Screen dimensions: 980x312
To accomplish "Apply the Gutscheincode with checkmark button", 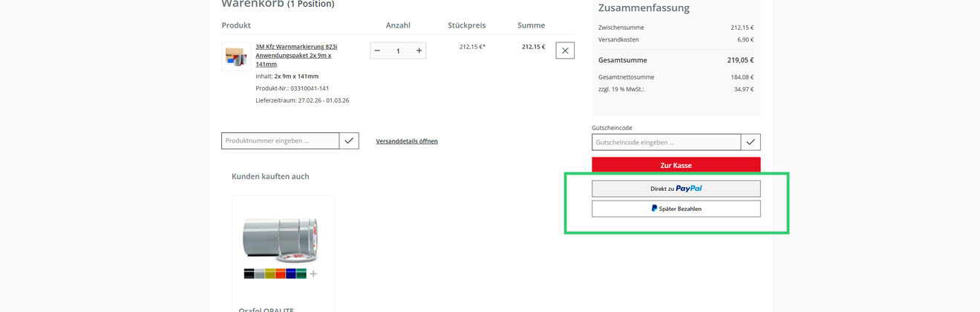I will [x=751, y=142].
